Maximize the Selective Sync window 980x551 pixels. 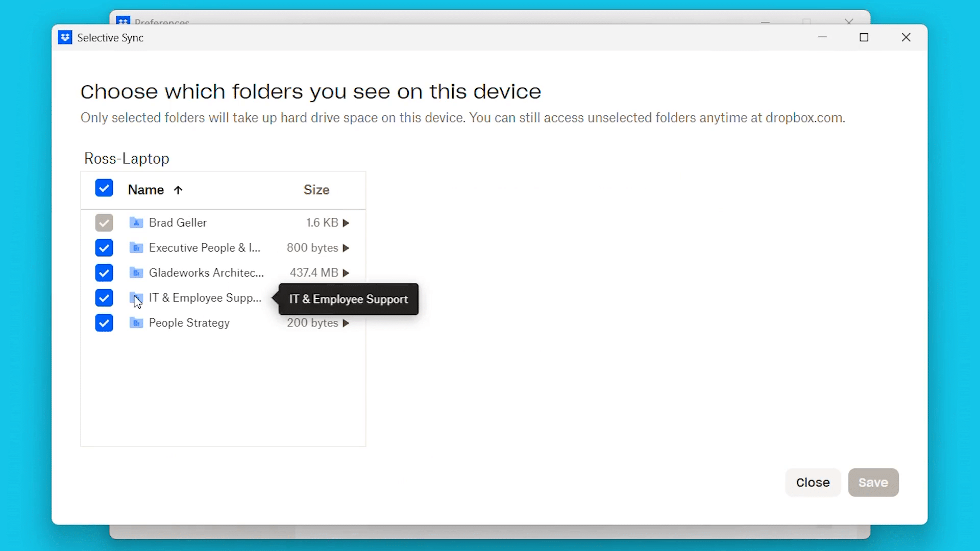[864, 37]
